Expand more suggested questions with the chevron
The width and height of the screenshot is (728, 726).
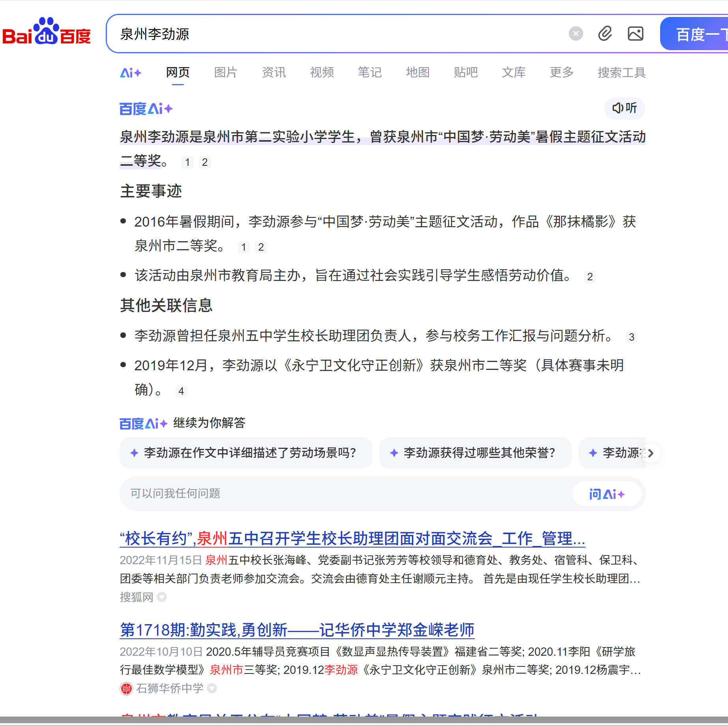click(x=650, y=453)
